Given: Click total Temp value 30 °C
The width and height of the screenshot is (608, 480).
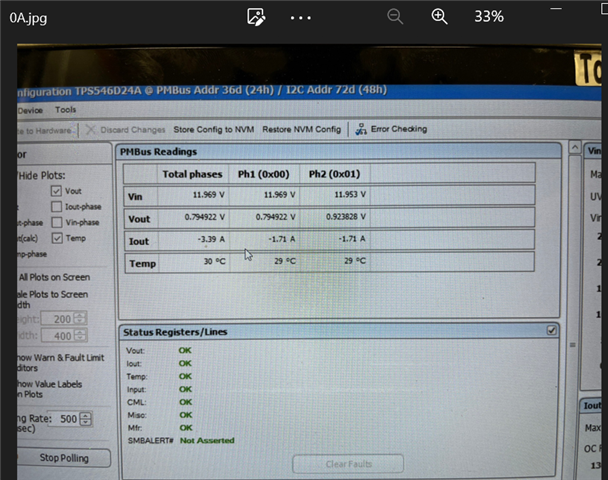Looking at the screenshot, I should 214,261.
